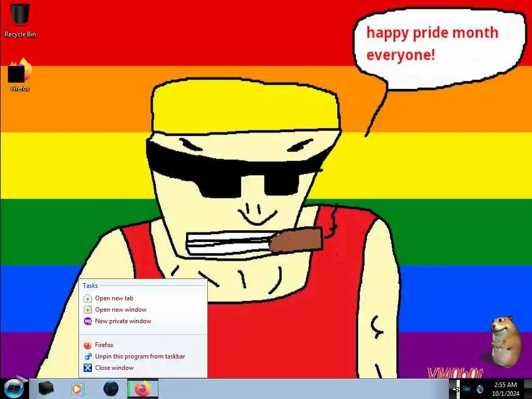Unpin this program from taskbar
This screenshot has height=399, width=532.
pyautogui.click(x=143, y=356)
